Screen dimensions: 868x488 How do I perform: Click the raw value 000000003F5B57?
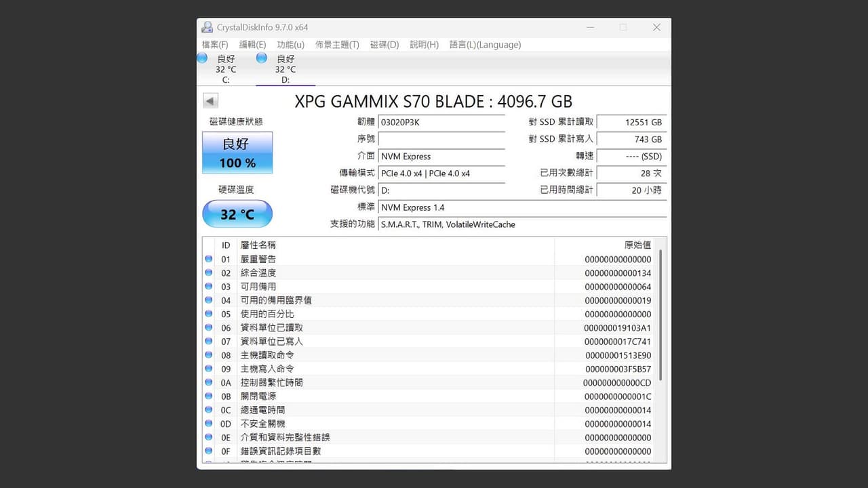coord(618,369)
